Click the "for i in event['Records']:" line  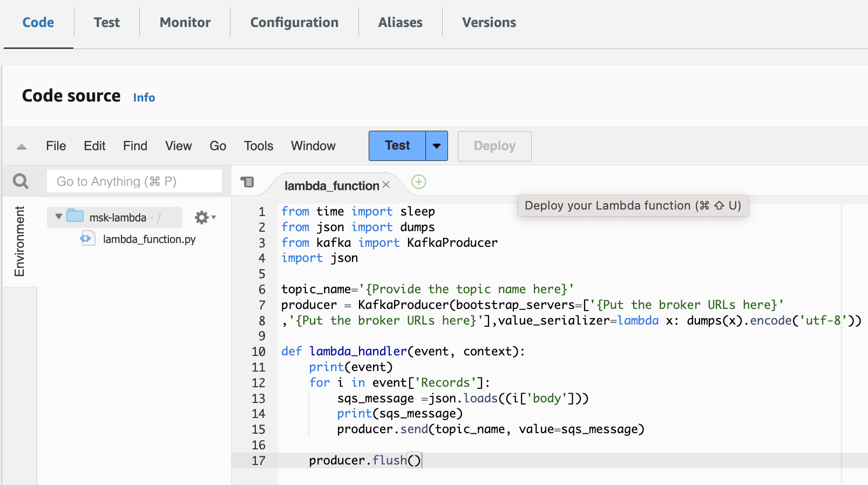pyautogui.click(x=399, y=383)
